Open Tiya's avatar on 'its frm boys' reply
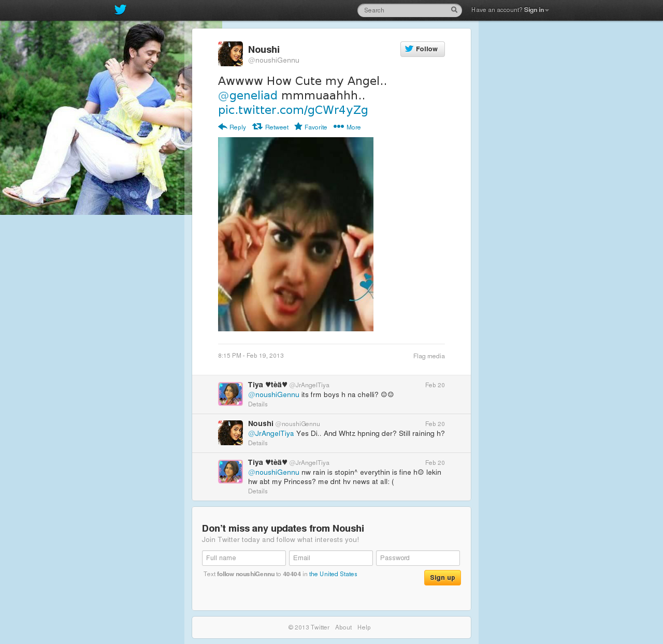Image resolution: width=663 pixels, height=644 pixels. coord(230,394)
